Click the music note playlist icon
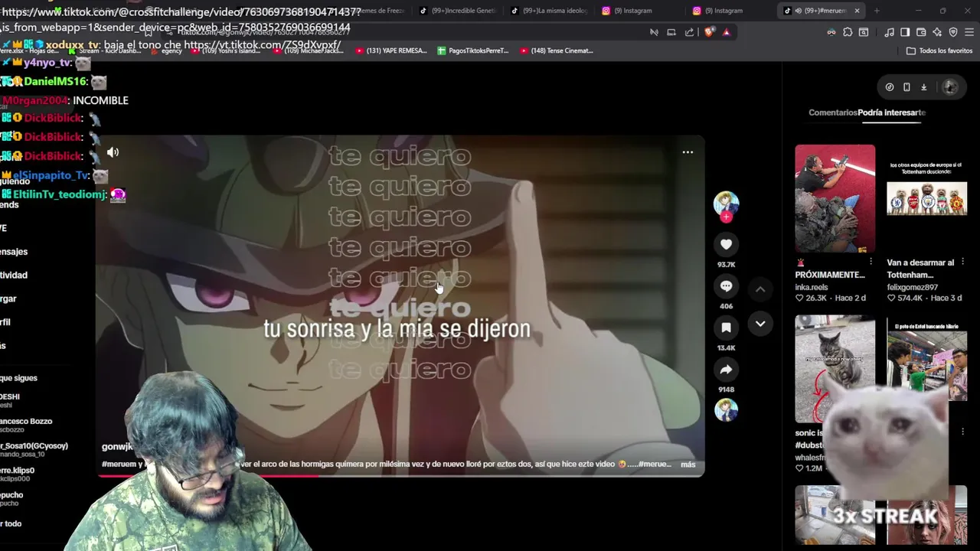The image size is (980, 551). 889,32
